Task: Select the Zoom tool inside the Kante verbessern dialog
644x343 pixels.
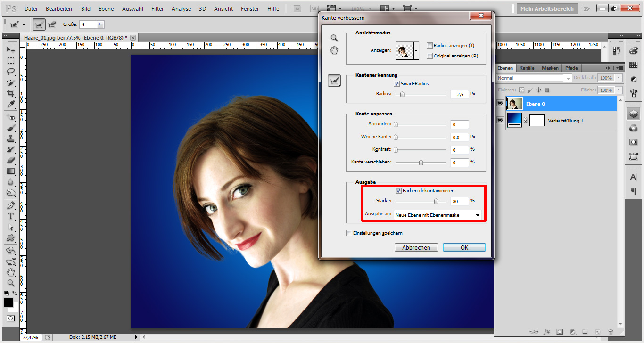Action: pyautogui.click(x=334, y=38)
